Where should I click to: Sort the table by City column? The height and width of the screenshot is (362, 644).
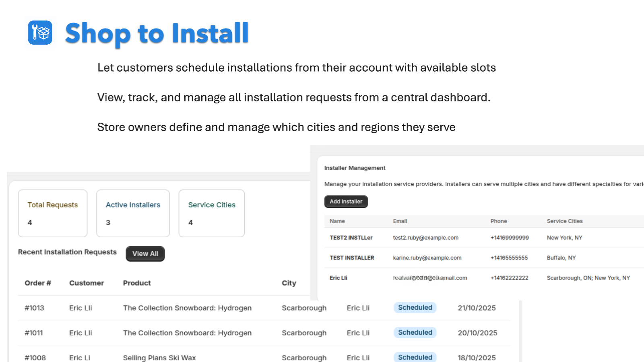289,283
